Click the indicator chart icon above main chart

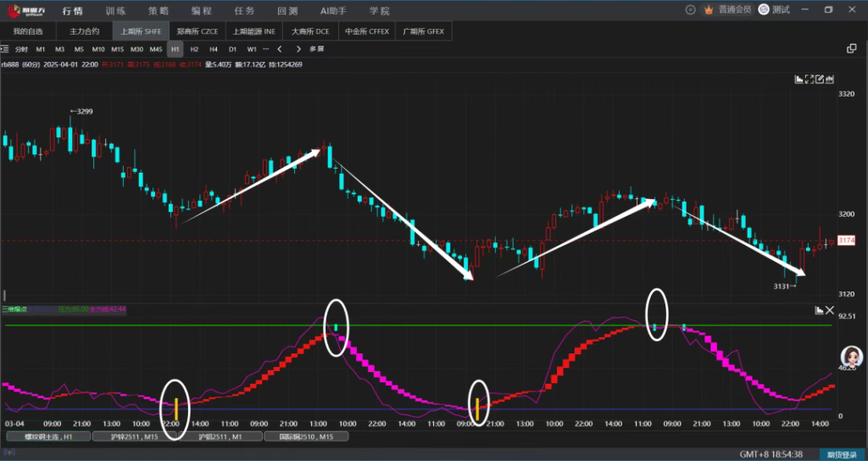click(798, 79)
